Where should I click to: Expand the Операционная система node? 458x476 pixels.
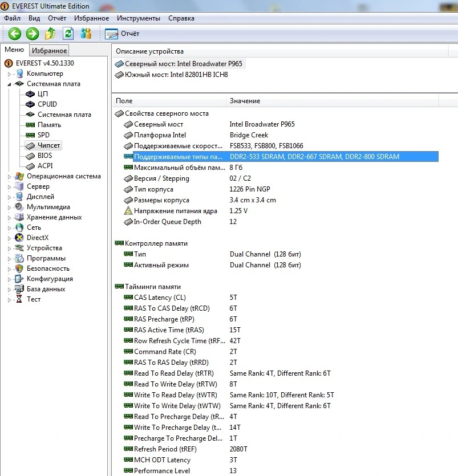point(10,176)
